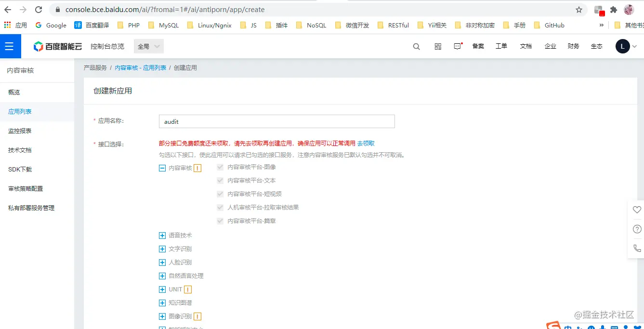This screenshot has height=329, width=644.
Task: Open 企业 in top navigation
Action: point(551,46)
